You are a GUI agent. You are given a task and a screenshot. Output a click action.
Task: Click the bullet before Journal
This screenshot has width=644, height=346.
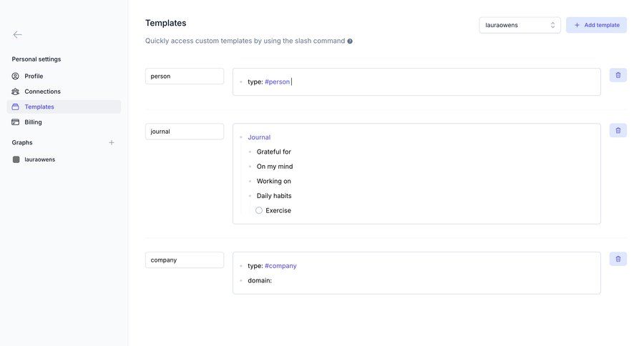(x=241, y=137)
